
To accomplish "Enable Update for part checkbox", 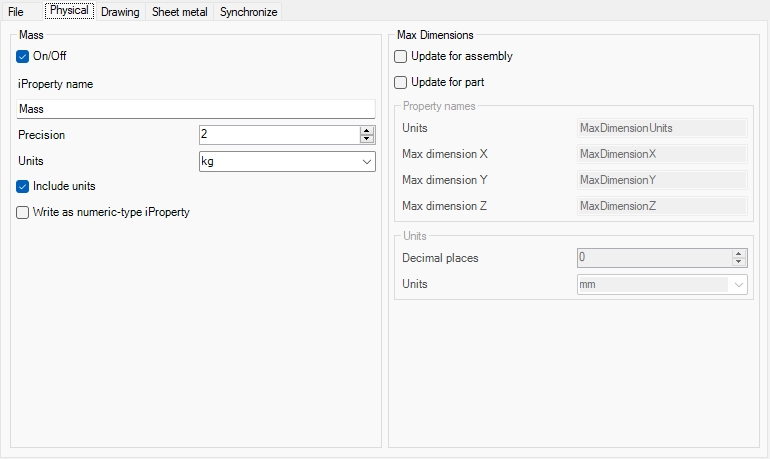I will [x=401, y=82].
